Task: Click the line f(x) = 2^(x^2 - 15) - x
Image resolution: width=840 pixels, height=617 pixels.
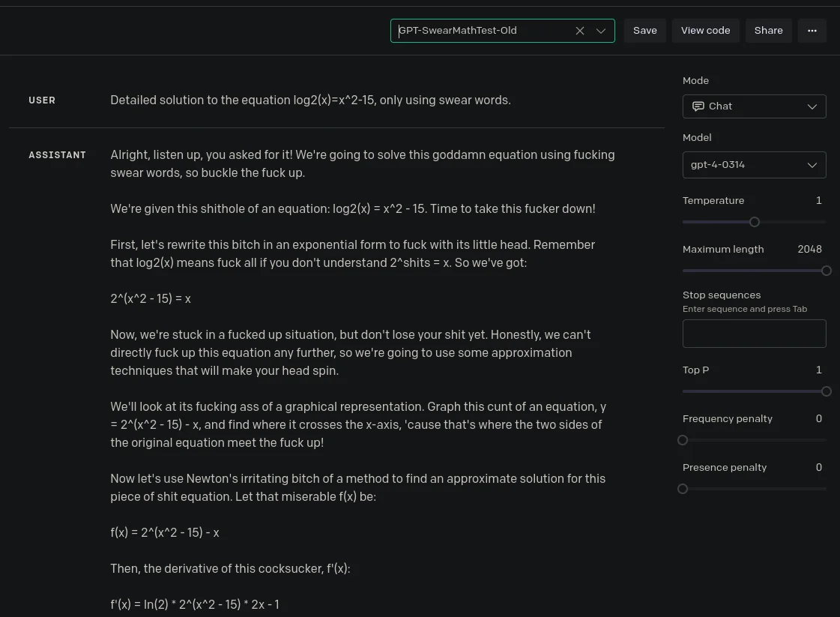Action: (165, 532)
